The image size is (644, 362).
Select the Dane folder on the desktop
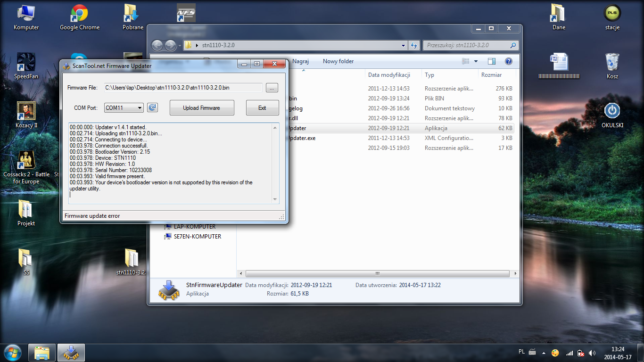(x=559, y=18)
